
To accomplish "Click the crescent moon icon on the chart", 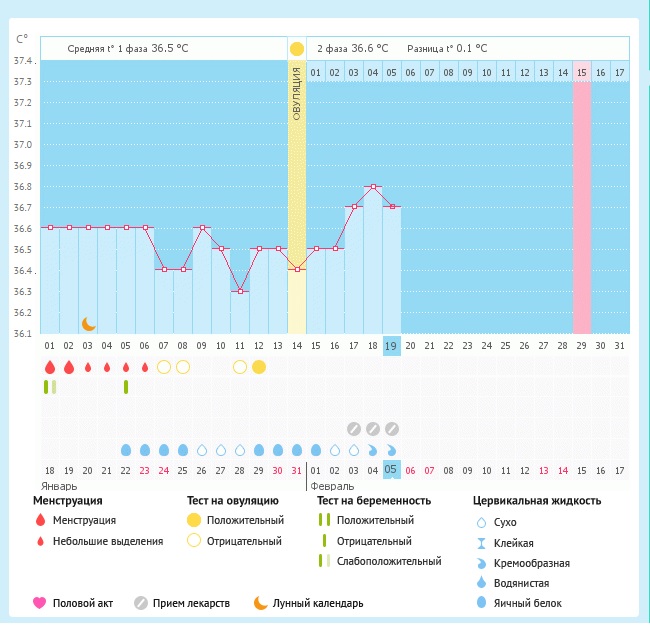I will pyautogui.click(x=89, y=323).
